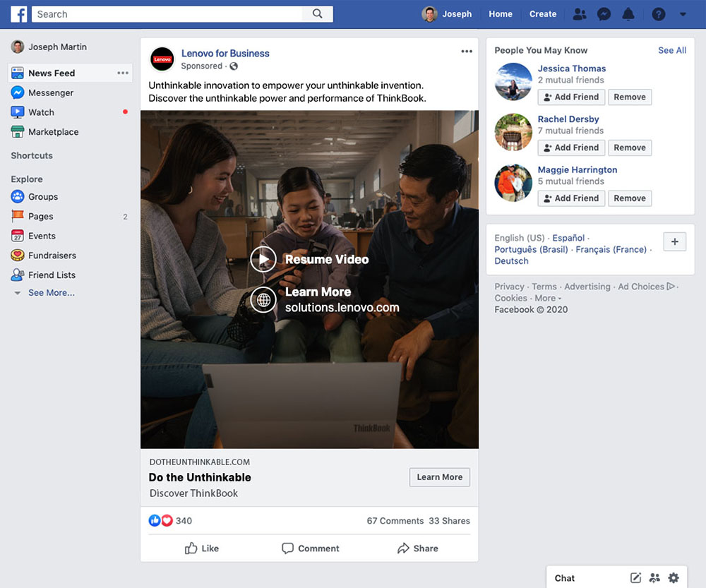The height and width of the screenshot is (588, 706).
Task: Expand the More footer dropdown
Action: 548,298
